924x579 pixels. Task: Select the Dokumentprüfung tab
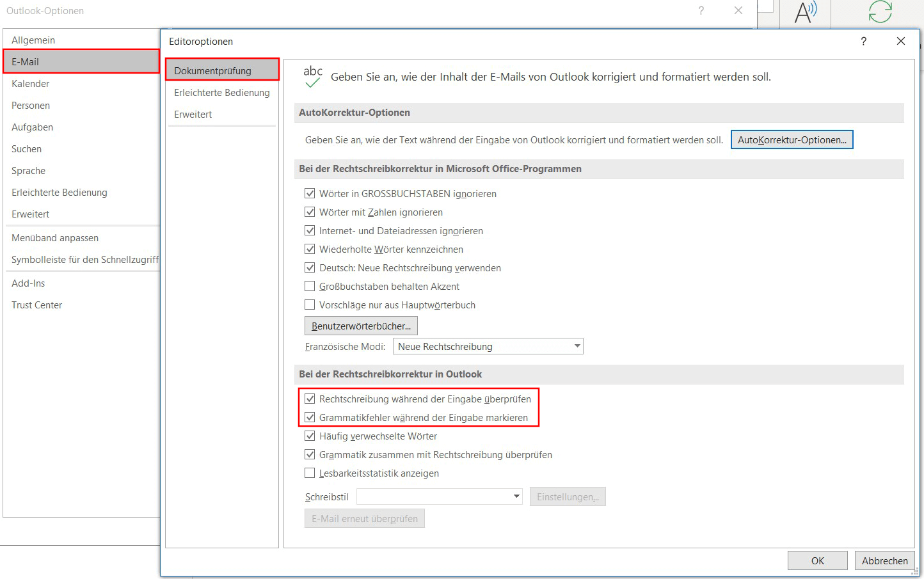click(222, 70)
